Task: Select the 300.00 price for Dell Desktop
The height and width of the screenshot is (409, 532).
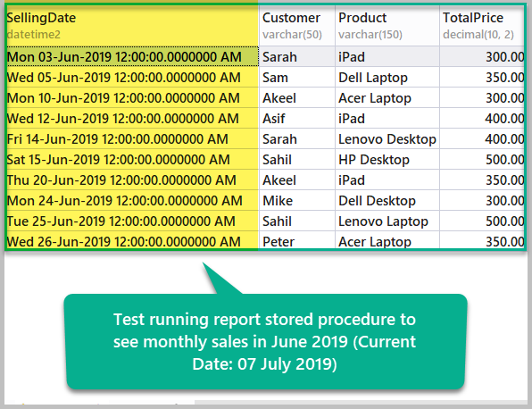Action: (x=482, y=201)
